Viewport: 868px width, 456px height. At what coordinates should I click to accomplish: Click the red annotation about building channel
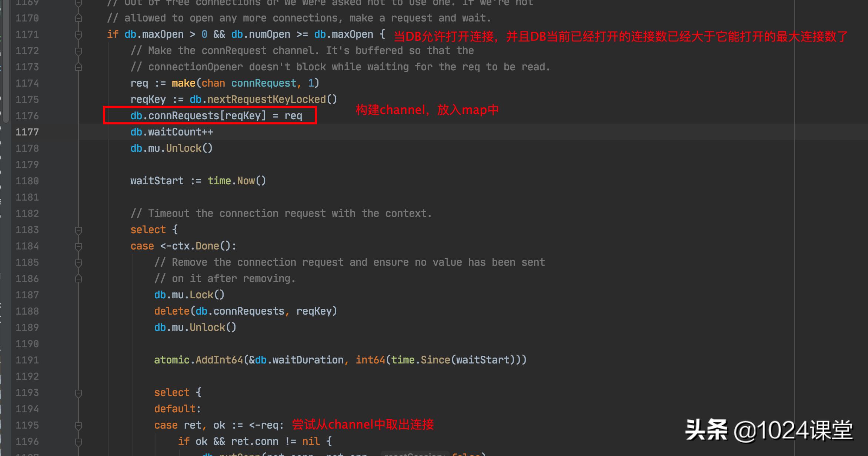pyautogui.click(x=427, y=110)
